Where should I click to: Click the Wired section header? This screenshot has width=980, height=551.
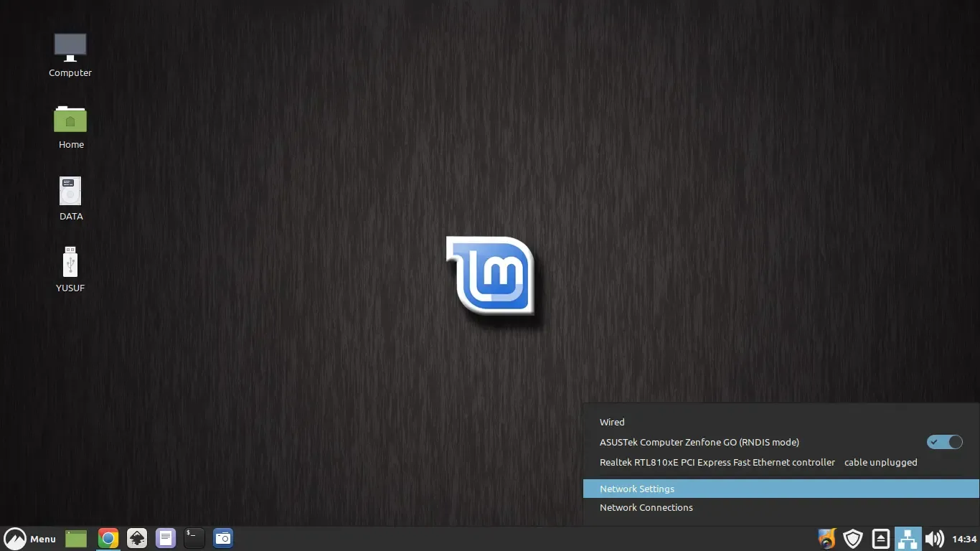(x=612, y=422)
